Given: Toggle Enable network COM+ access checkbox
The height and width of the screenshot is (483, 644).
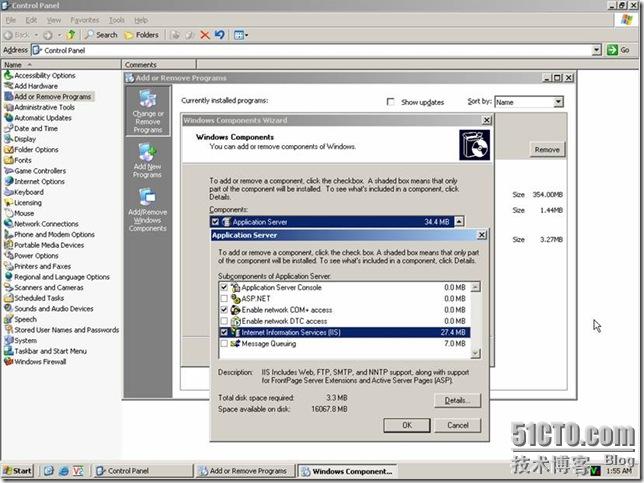Looking at the screenshot, I should pos(224,310).
